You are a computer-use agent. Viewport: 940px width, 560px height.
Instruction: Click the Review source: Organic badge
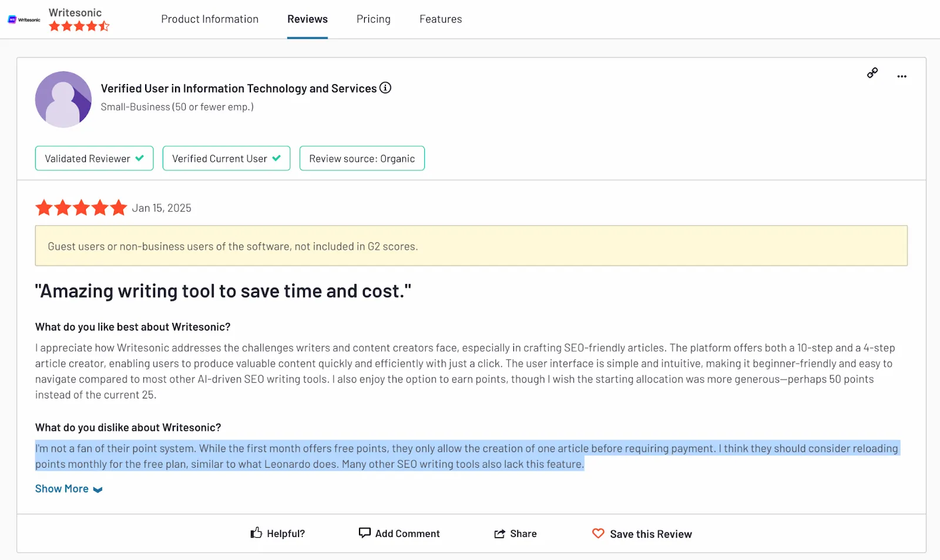362,158
